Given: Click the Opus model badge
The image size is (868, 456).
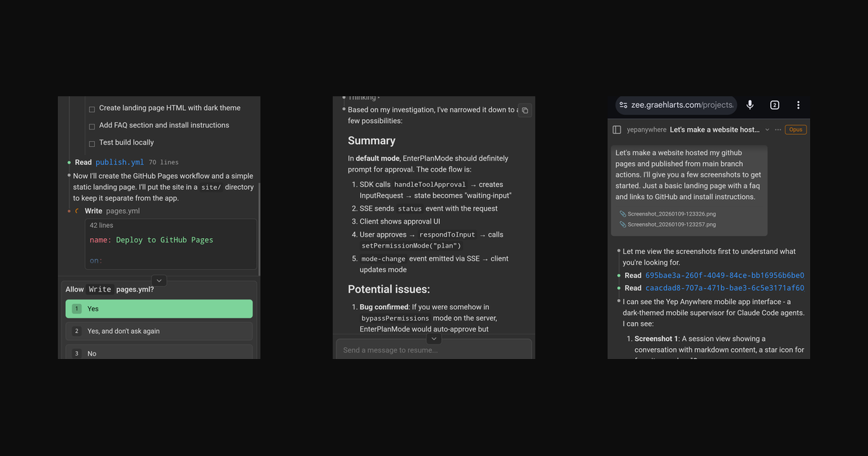Looking at the screenshot, I should [x=796, y=130].
